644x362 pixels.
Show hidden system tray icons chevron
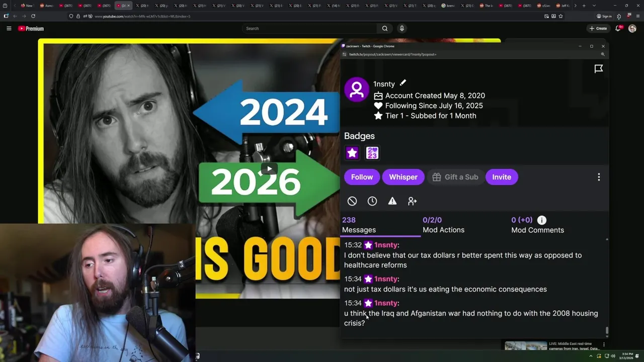click(591, 356)
